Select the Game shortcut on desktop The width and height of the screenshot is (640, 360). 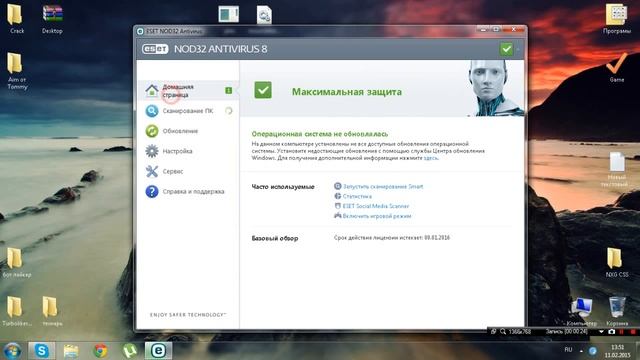pos(617,68)
